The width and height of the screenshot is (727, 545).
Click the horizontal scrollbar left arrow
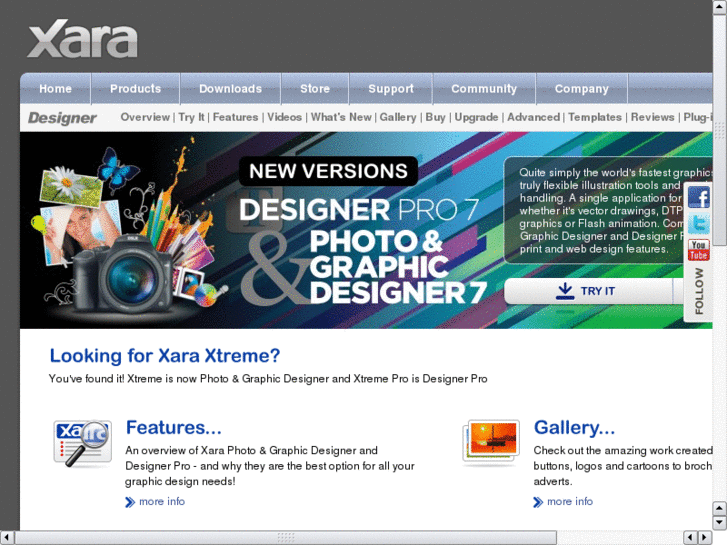pos(6,538)
